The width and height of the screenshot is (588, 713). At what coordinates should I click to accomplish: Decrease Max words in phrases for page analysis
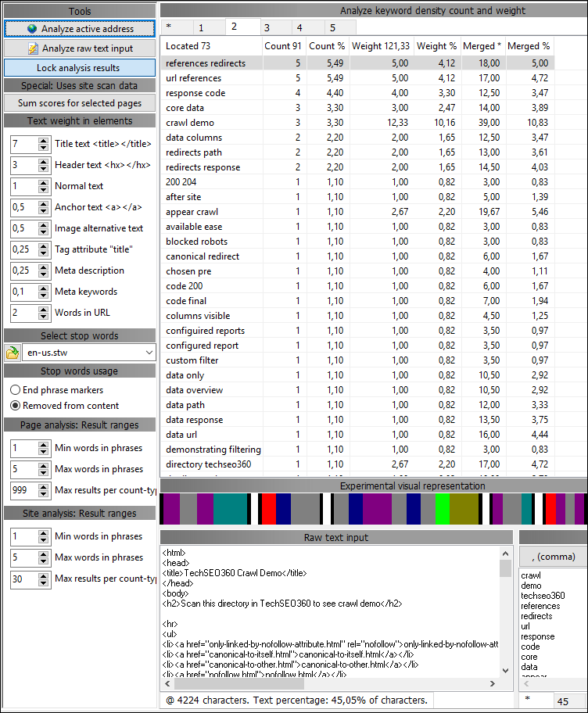(x=43, y=473)
